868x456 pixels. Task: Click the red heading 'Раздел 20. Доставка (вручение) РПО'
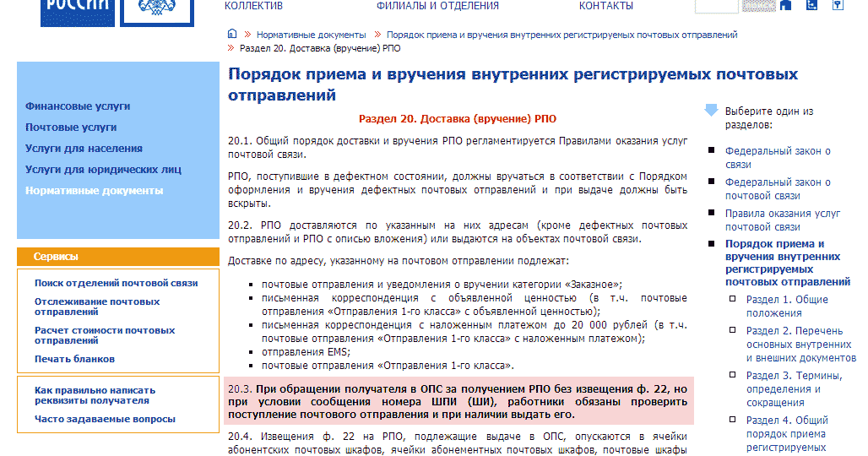tap(458, 119)
